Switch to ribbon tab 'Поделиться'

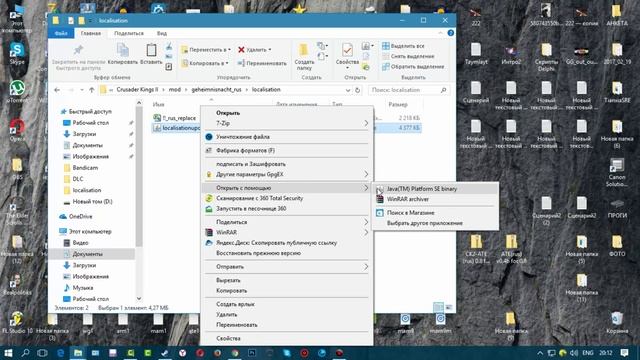129,33
